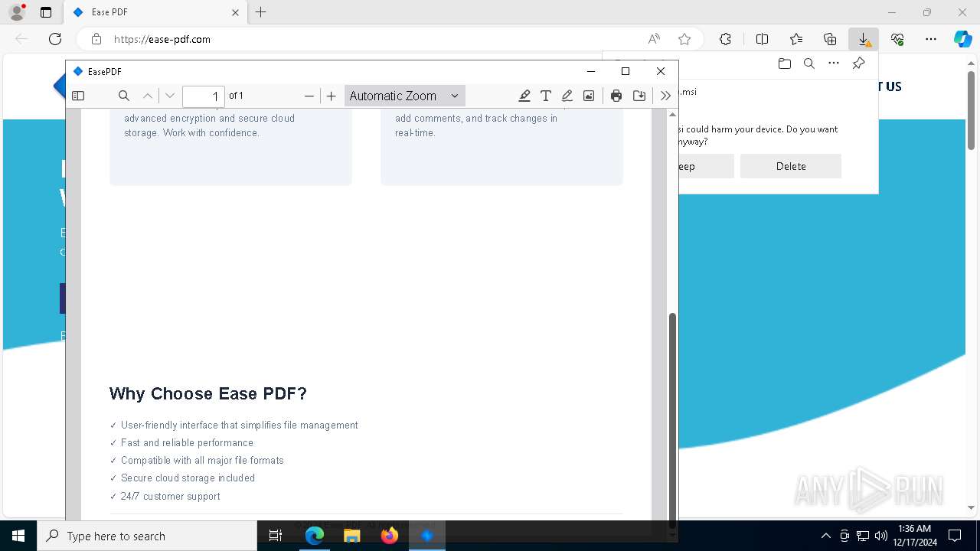Viewport: 980px width, 551px height.
Task: Toggle the EasePDF sidebar panel
Action: click(x=78, y=96)
